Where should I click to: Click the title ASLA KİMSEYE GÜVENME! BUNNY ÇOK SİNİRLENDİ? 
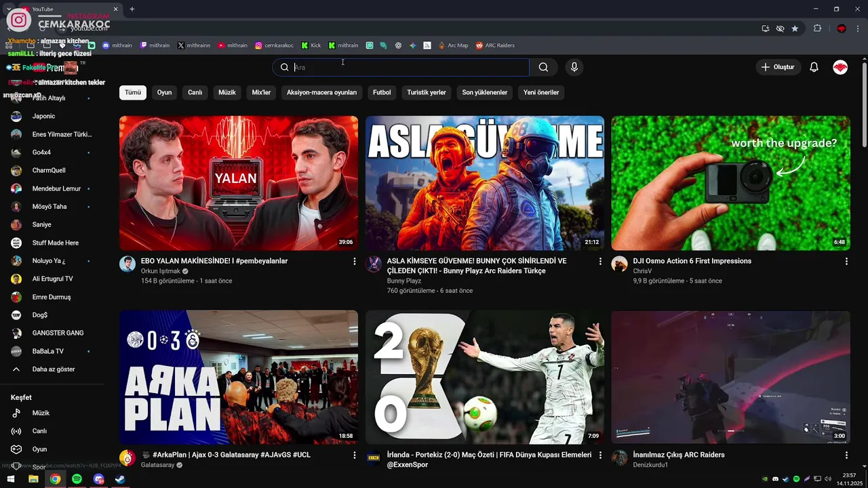(477, 266)
